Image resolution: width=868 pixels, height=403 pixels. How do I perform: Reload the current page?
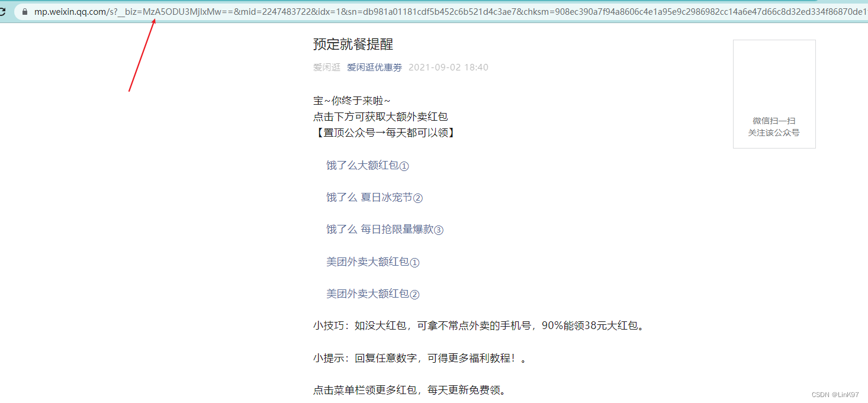pyautogui.click(x=5, y=11)
